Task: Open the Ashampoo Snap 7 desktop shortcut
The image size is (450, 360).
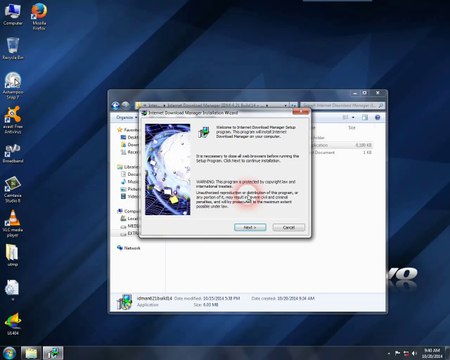Action: pyautogui.click(x=13, y=86)
